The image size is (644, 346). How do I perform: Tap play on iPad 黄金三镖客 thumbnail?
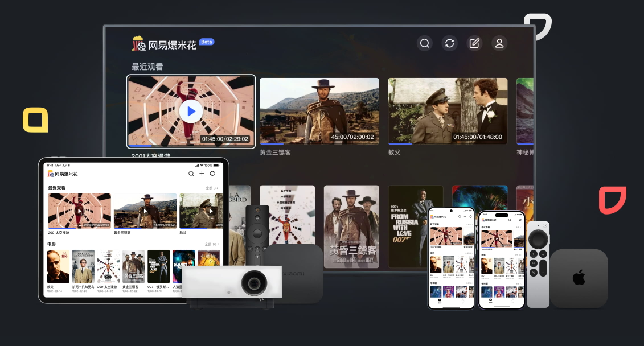[145, 211]
